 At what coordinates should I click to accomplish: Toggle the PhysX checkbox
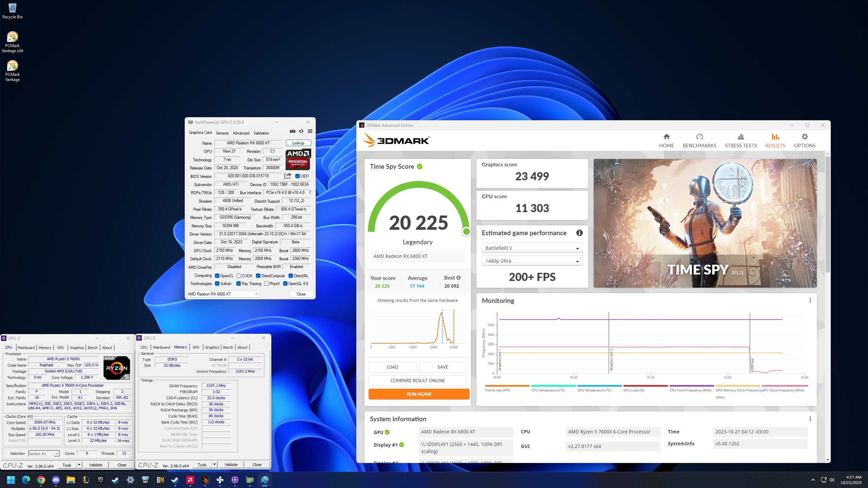(266, 284)
